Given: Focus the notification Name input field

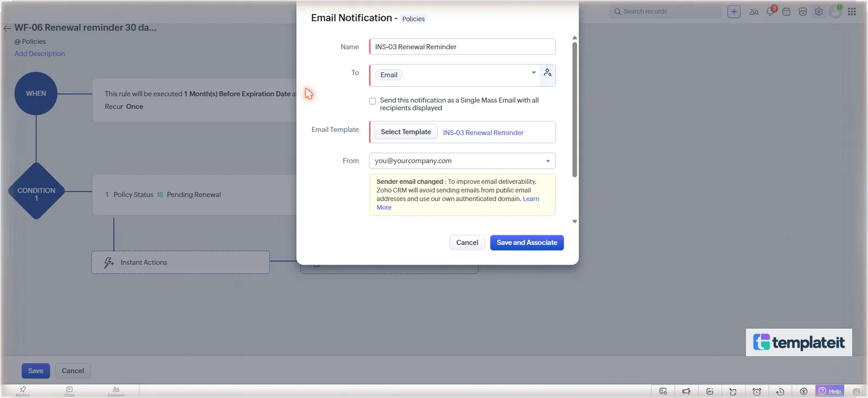Looking at the screenshot, I should pyautogui.click(x=462, y=47).
